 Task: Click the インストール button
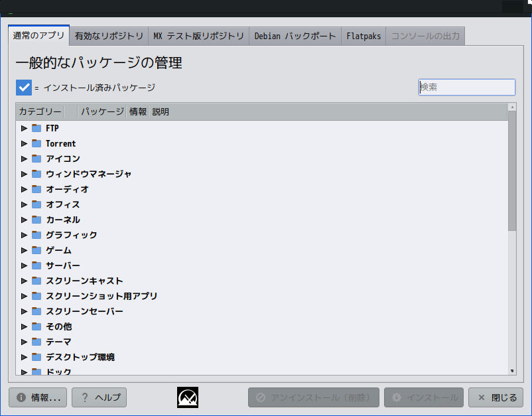click(x=424, y=397)
